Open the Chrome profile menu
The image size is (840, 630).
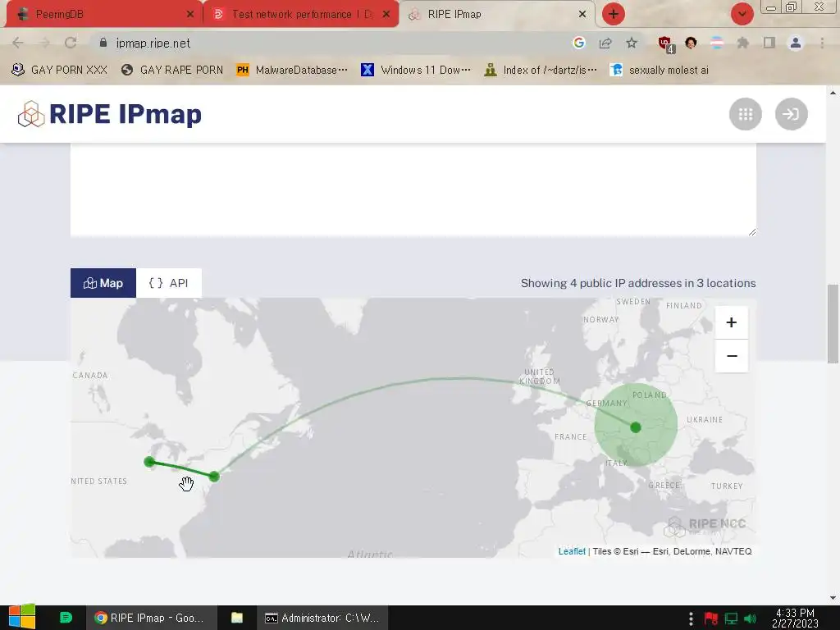pyautogui.click(x=796, y=43)
